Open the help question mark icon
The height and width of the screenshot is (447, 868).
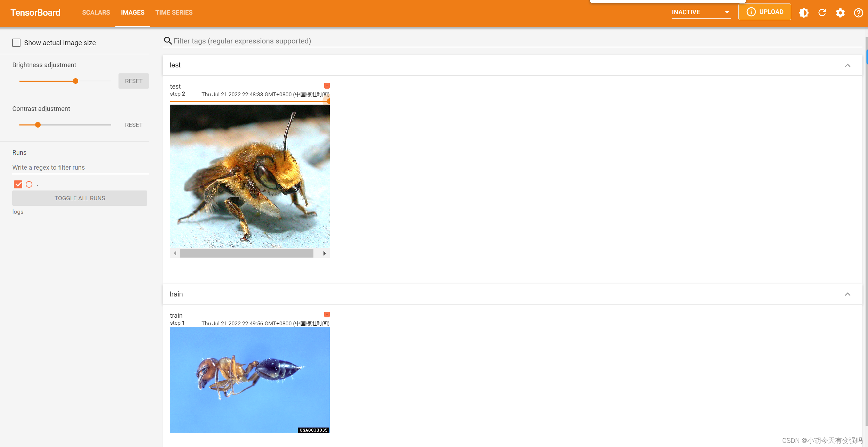coord(858,13)
